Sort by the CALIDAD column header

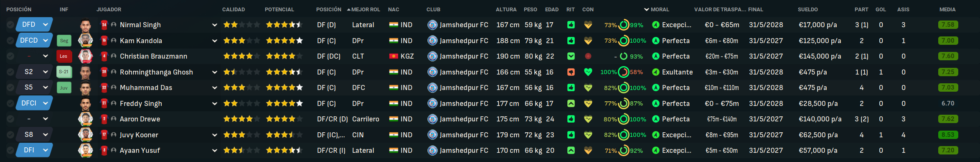pos(234,9)
